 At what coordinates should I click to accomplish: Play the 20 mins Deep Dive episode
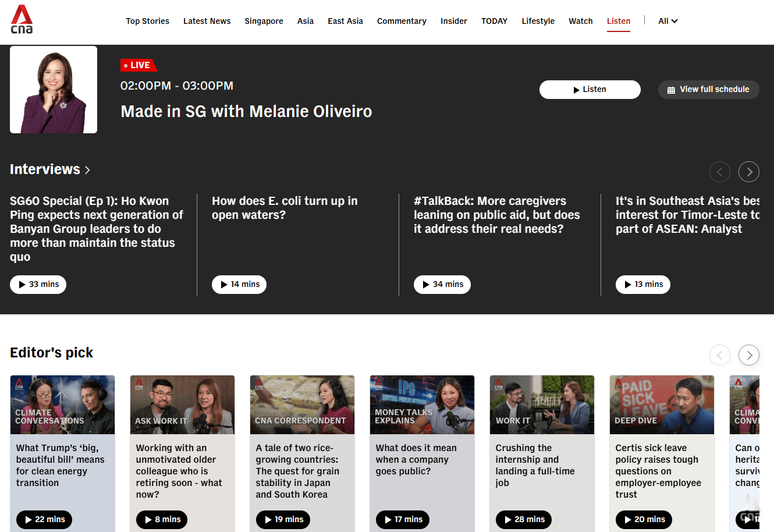[644, 520]
